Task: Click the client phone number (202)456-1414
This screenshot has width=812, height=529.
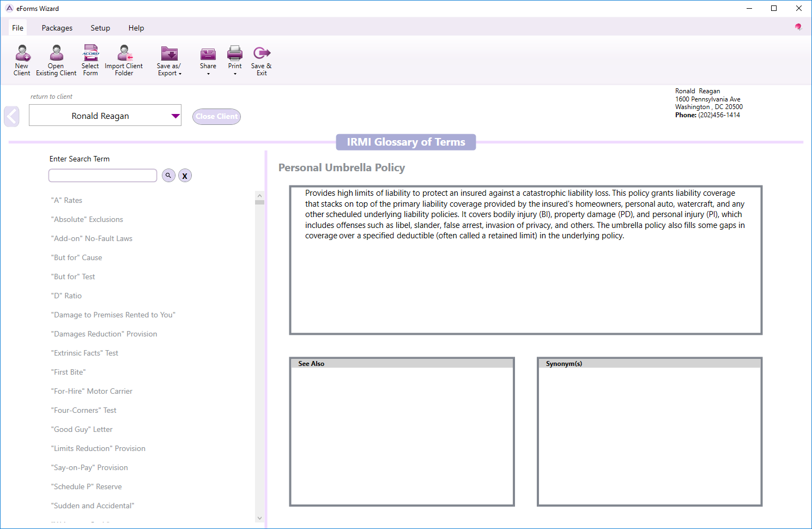Action: point(719,115)
